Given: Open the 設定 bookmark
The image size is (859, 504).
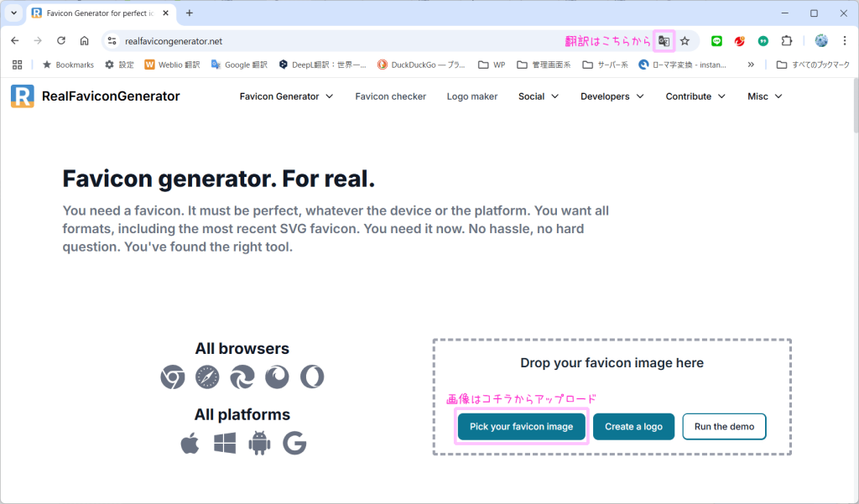Looking at the screenshot, I should [x=119, y=65].
